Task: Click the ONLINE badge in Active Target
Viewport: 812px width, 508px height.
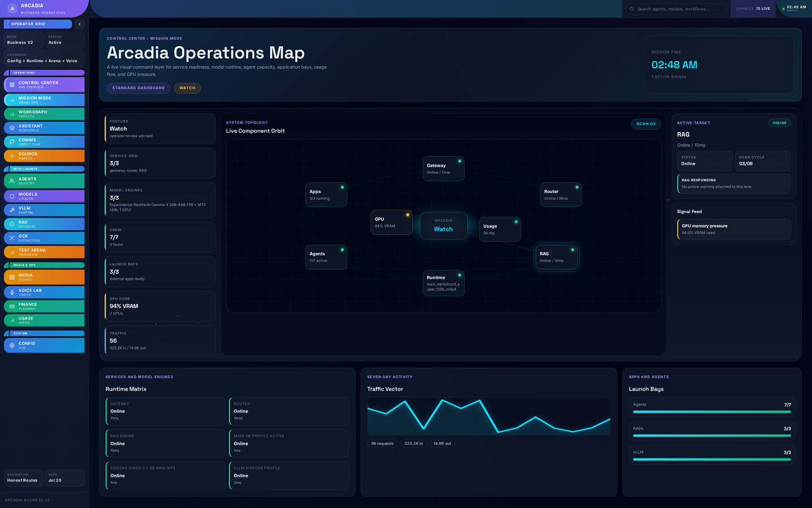Action: coord(779,123)
